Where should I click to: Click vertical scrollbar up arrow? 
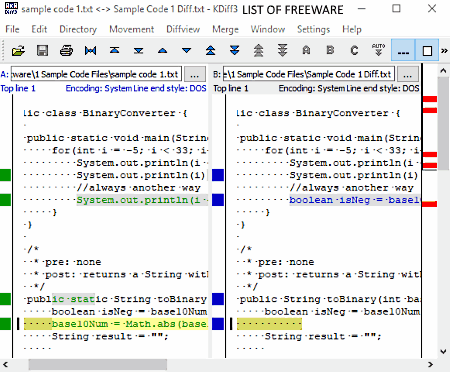point(443,71)
